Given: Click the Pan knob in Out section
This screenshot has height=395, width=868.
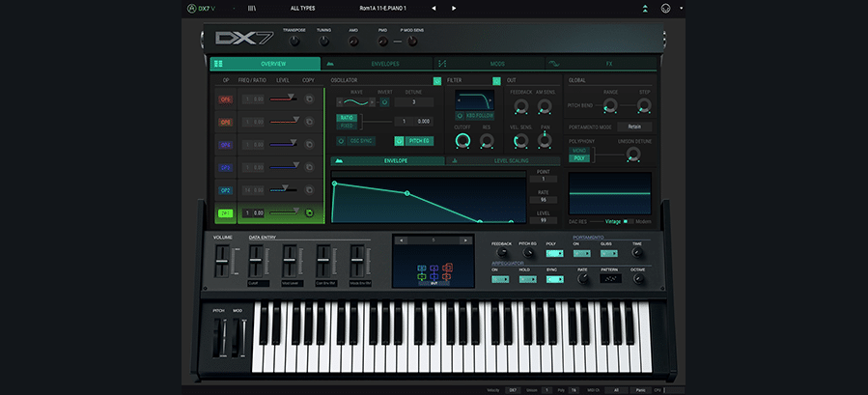Looking at the screenshot, I should (x=545, y=141).
